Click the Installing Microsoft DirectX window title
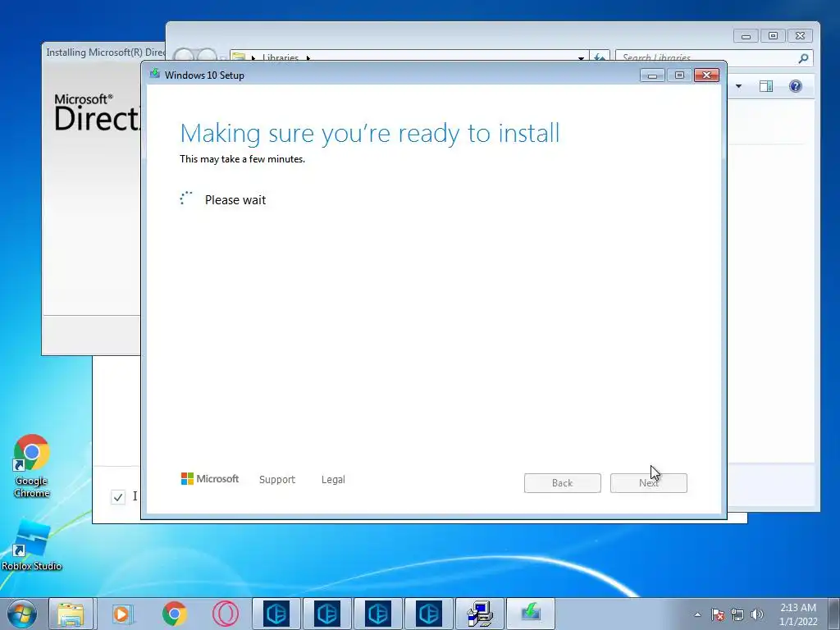 click(105, 52)
